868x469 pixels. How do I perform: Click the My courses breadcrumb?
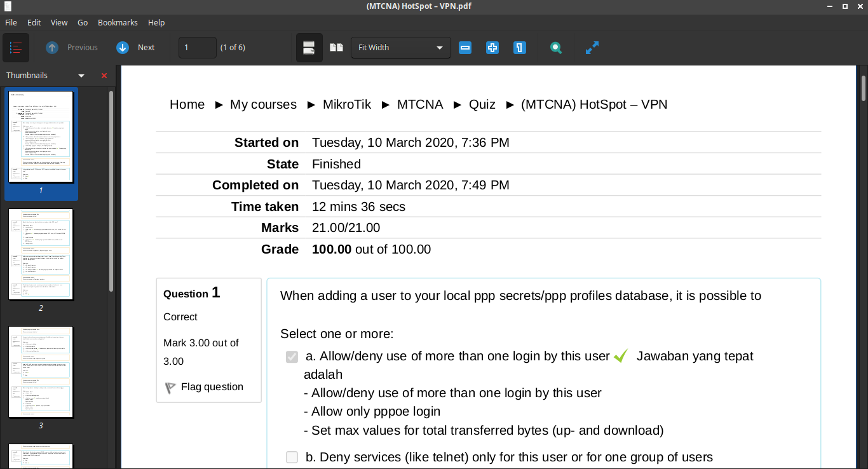click(263, 104)
